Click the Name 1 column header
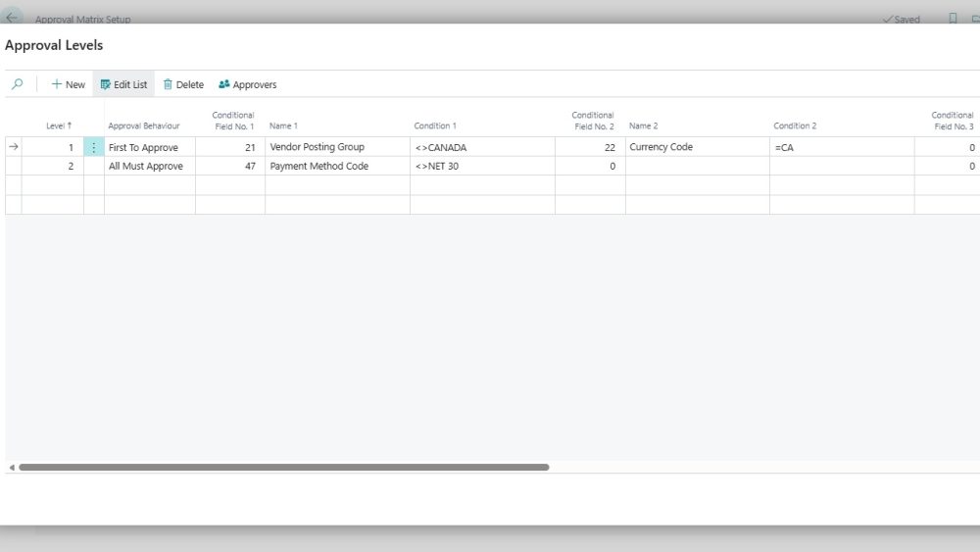The height and width of the screenshot is (552, 980). click(283, 125)
